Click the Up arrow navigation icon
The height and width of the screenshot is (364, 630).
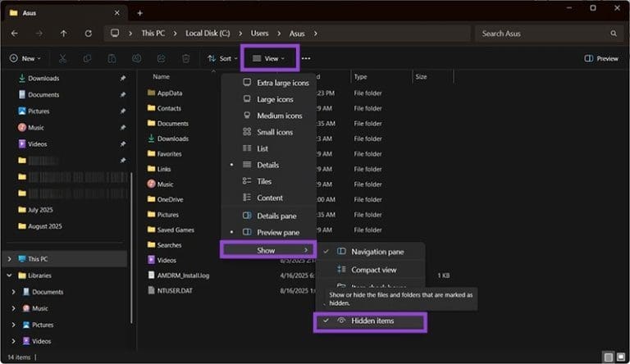(x=64, y=34)
